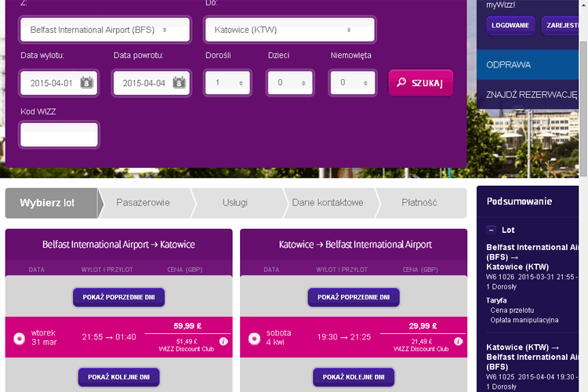The image size is (588, 392).
Task: Open the Dorośli passenger count dropdown
Action: click(227, 82)
